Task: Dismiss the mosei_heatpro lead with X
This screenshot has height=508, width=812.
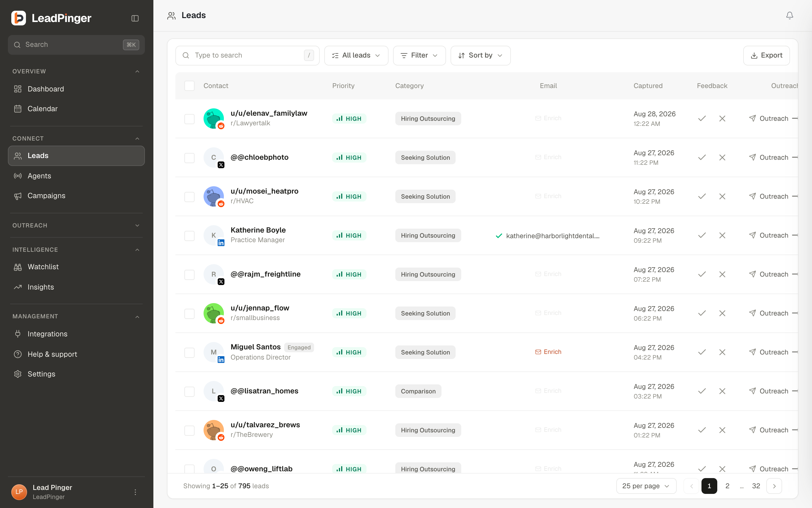Action: [722, 196]
